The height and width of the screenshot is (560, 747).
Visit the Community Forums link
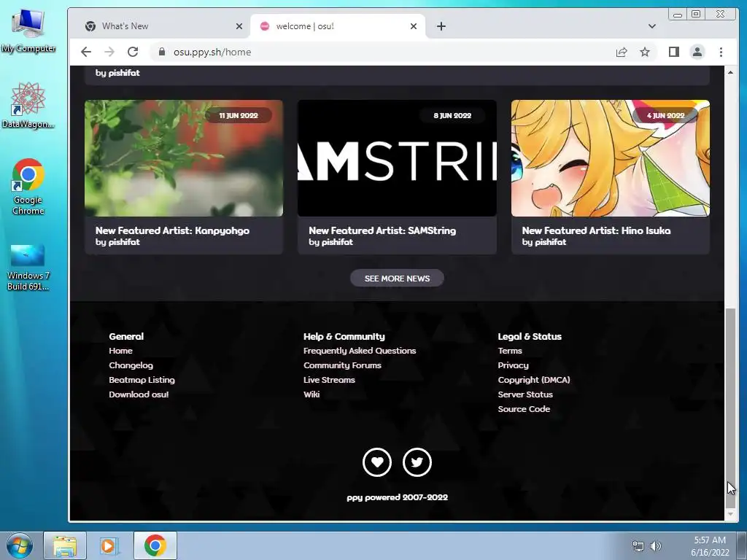(x=342, y=365)
